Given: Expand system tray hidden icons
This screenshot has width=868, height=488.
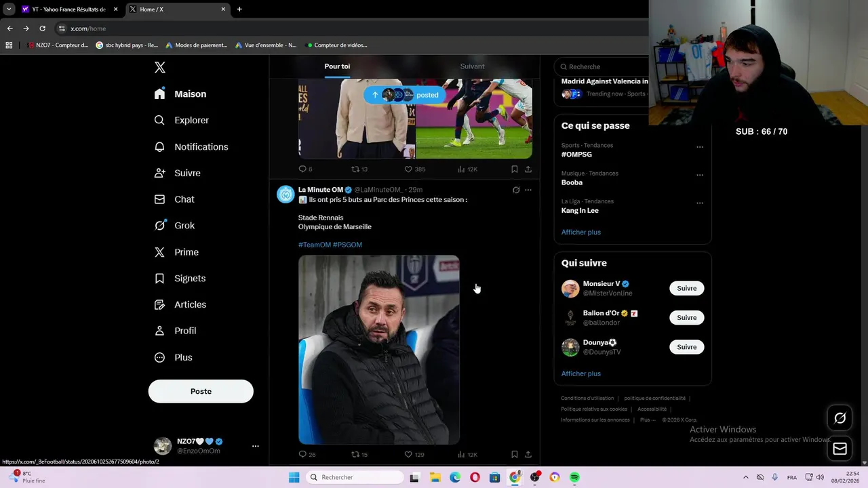Looking at the screenshot, I should pos(745,477).
